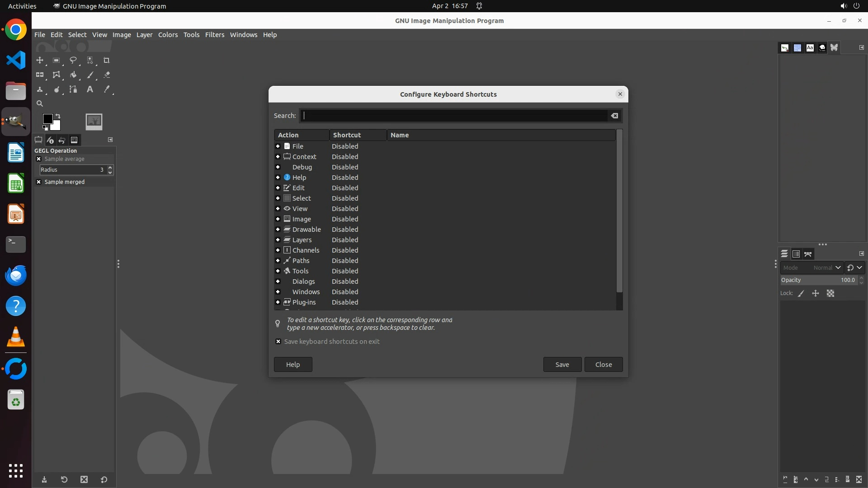Toggle the Sample average checkbox

[x=39, y=159]
